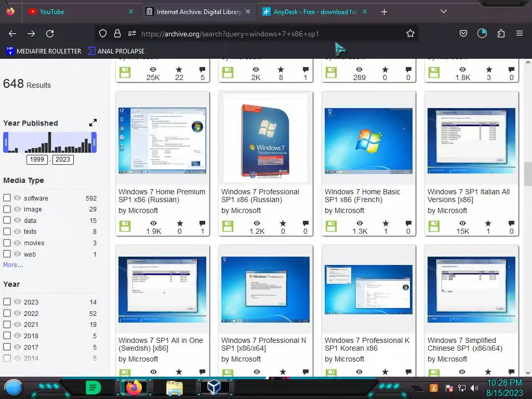Screen dimensions: 532x399
Task: Open the Firefox hamburger menu
Action: tap(520, 33)
